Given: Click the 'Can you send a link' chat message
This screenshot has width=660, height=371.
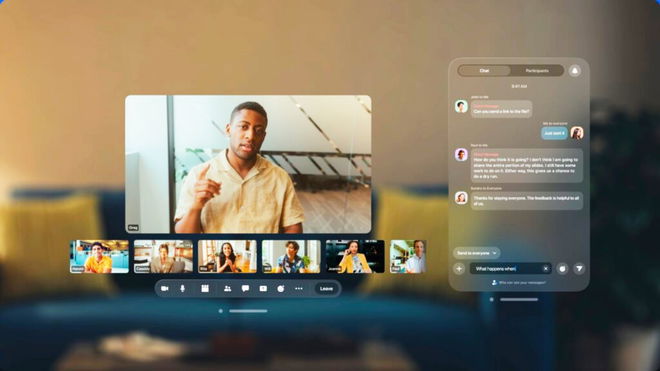Looking at the screenshot, I should tap(501, 109).
